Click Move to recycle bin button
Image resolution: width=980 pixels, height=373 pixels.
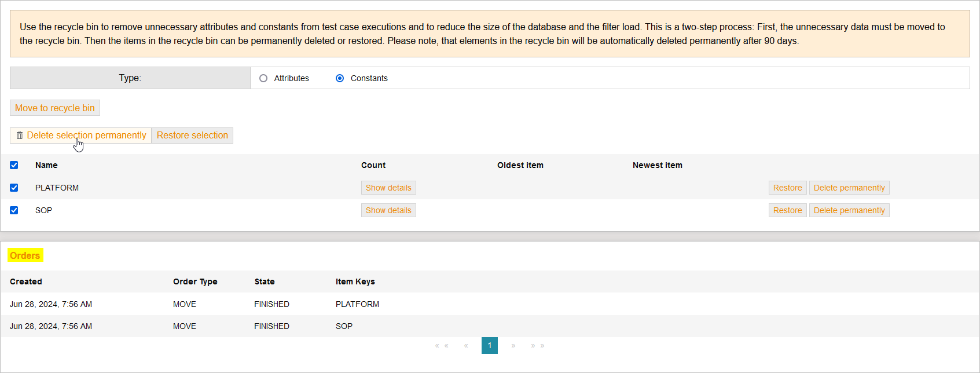(55, 108)
